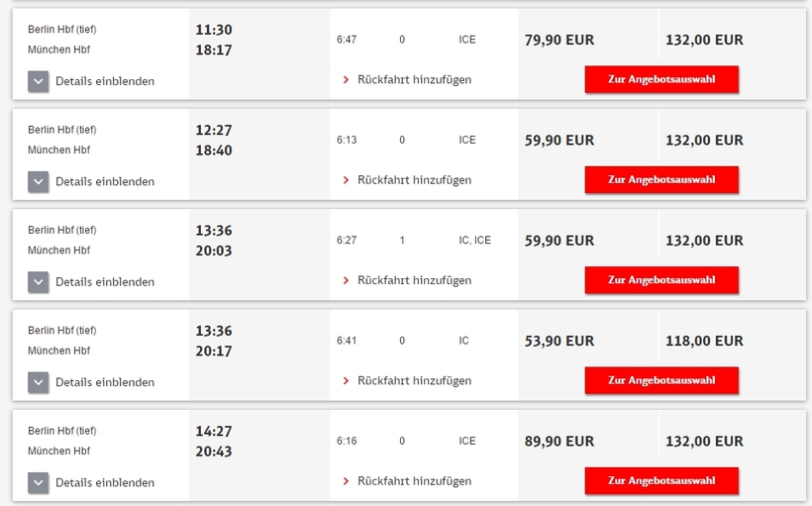Go to offer selection for 118,00 EUR trip
Image resolution: width=812 pixels, height=506 pixels.
[x=661, y=380]
